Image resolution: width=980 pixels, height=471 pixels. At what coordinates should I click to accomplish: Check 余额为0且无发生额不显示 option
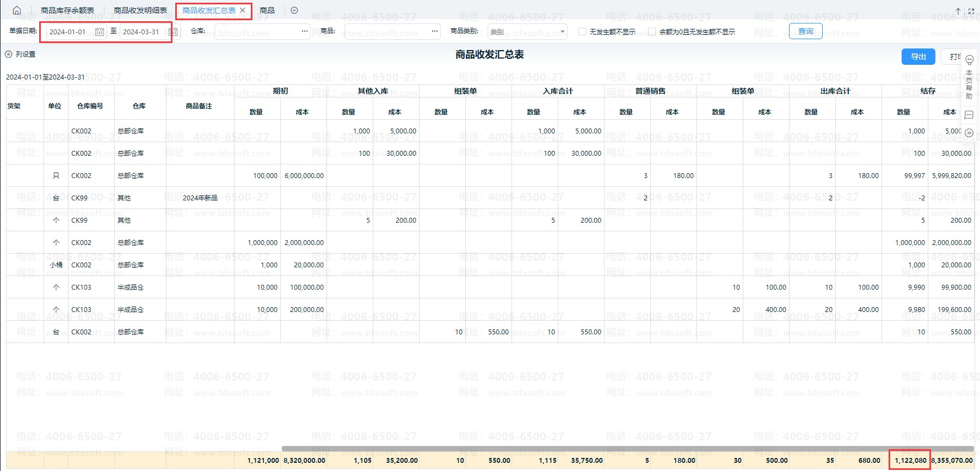coord(652,32)
